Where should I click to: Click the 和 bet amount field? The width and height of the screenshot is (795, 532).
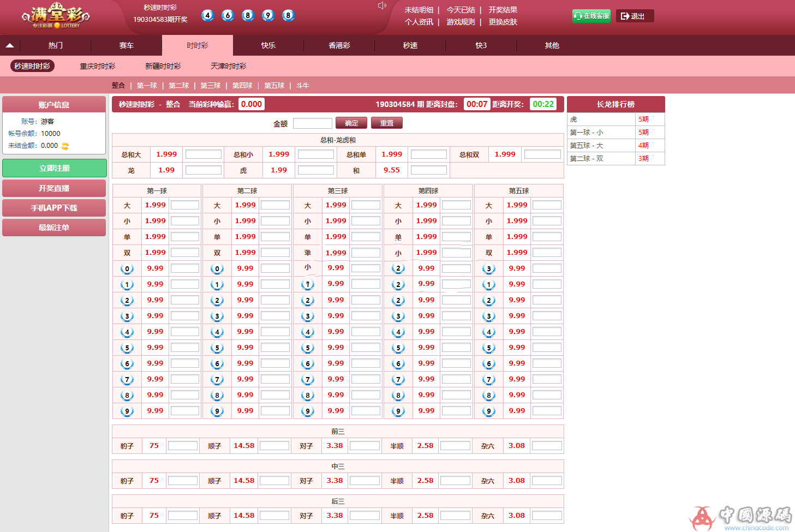(x=429, y=170)
